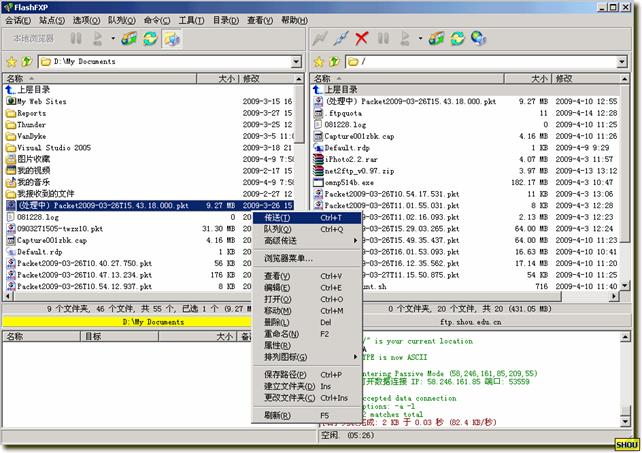Choose 重命名(N) in the context menu

tap(307, 334)
